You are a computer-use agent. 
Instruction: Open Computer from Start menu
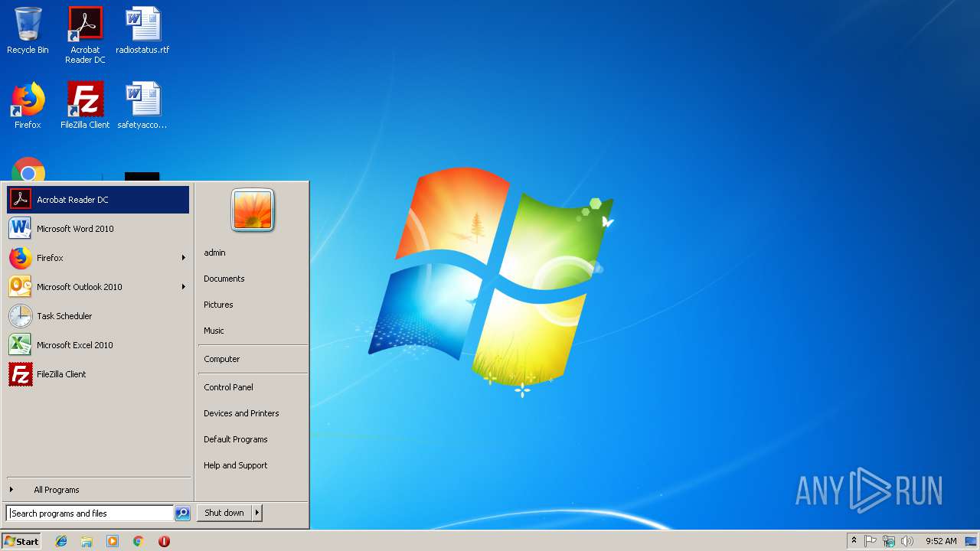coord(253,359)
